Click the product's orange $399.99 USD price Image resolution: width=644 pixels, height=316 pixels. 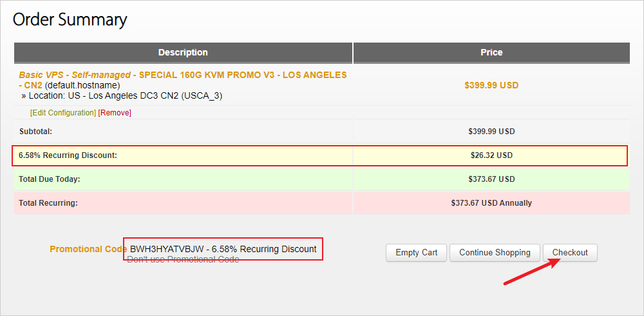(x=491, y=85)
